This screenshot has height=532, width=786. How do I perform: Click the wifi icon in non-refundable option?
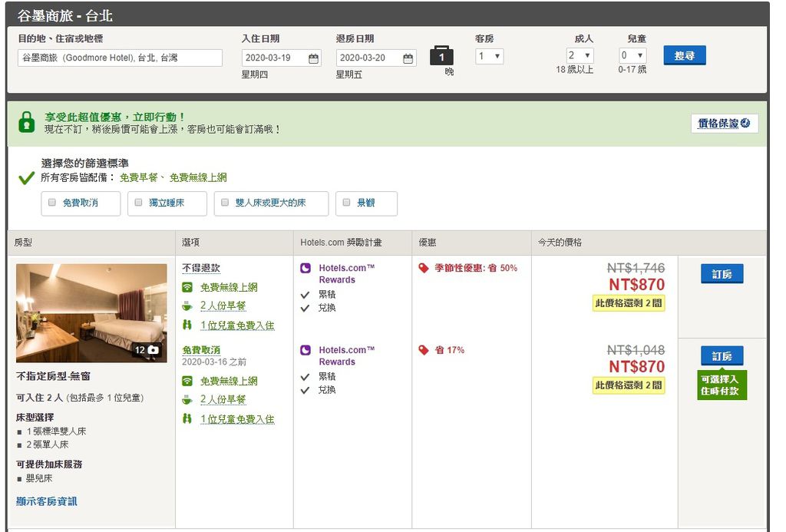point(187,287)
